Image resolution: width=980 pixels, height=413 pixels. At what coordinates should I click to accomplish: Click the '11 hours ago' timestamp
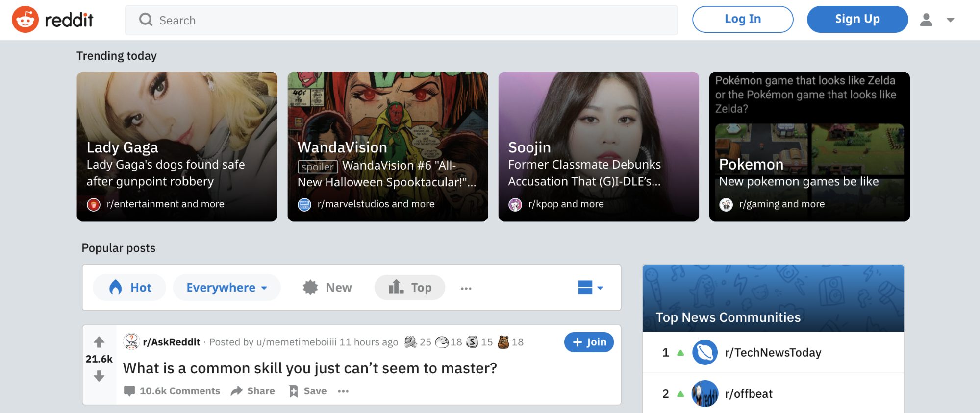pos(369,342)
